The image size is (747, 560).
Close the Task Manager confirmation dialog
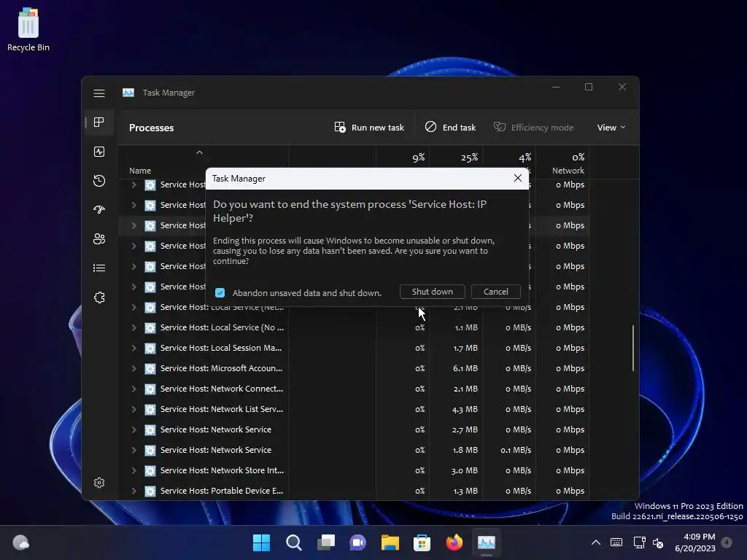[518, 178]
